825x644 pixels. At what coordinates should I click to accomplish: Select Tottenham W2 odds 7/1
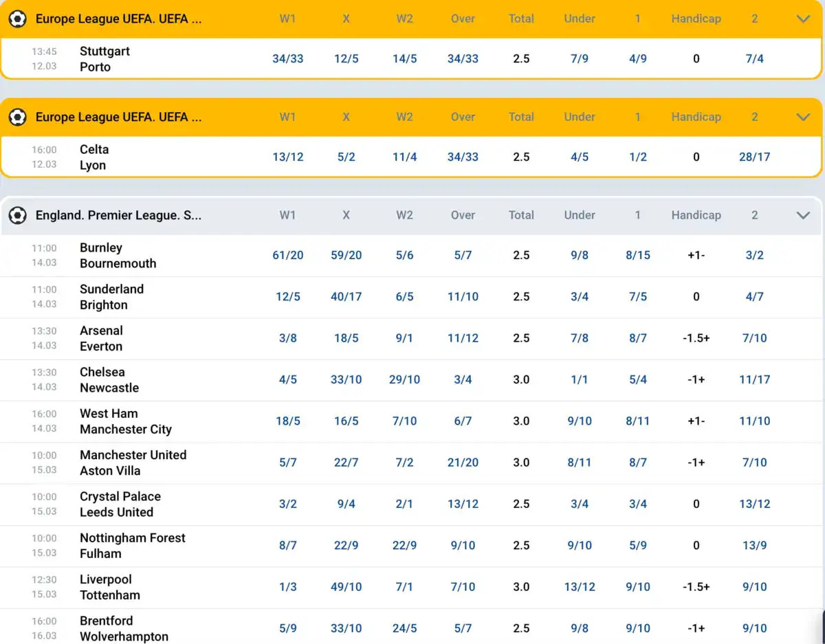(x=404, y=586)
